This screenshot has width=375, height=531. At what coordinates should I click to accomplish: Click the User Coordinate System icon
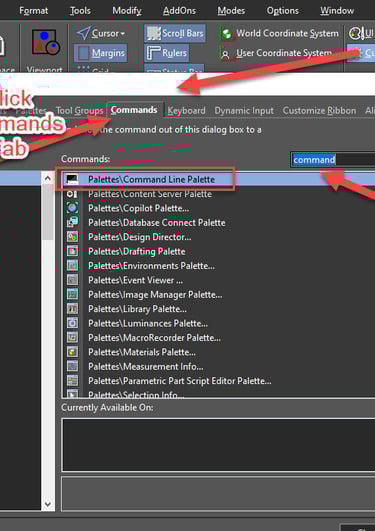pyautogui.click(x=225, y=54)
